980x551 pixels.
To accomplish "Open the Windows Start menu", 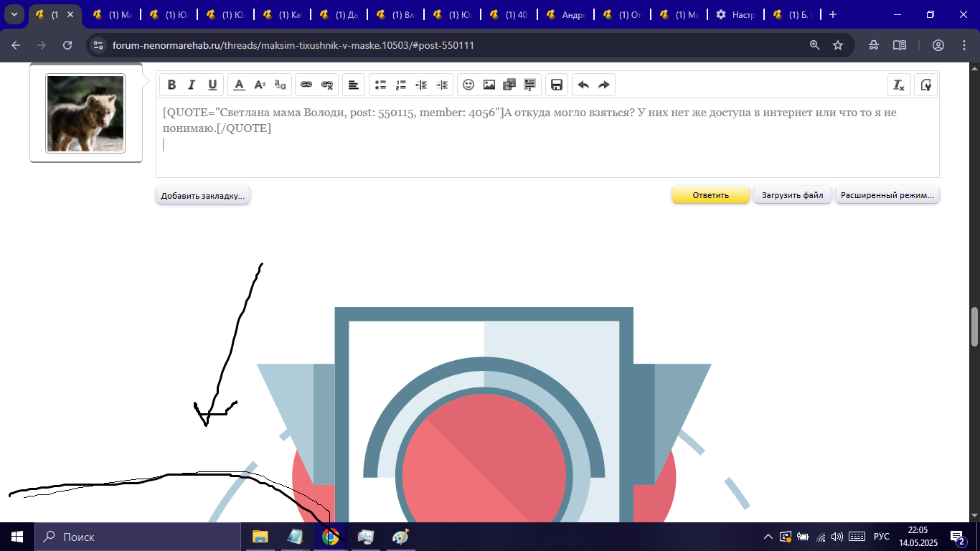I will coord(17,537).
